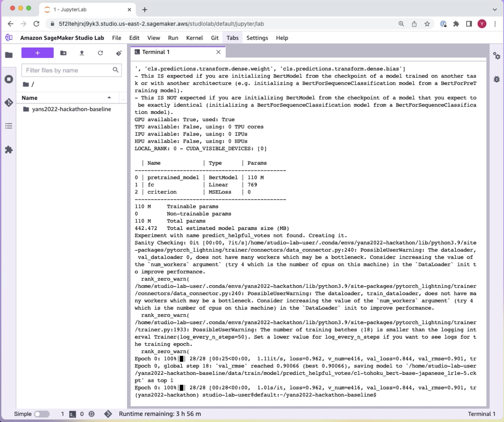Open the property inspector gear icon
The height and width of the screenshot is (422, 504).
pyautogui.click(x=497, y=56)
